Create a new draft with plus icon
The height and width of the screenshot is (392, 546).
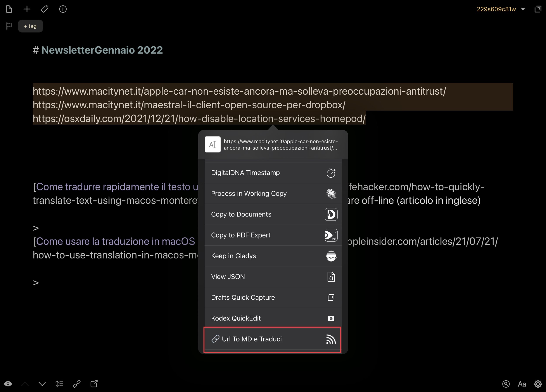click(27, 9)
